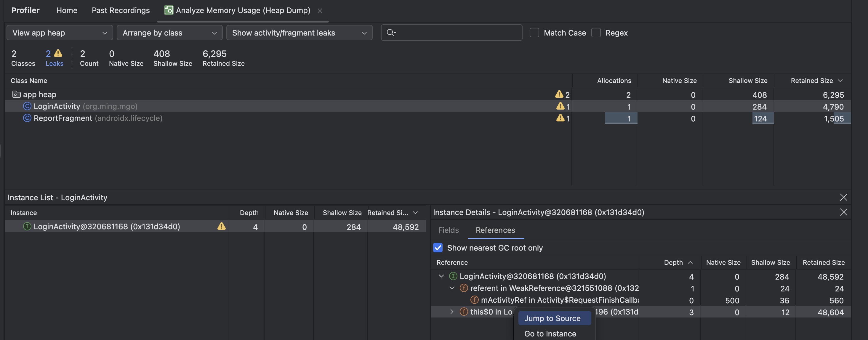Click the app heap folder icon
This screenshot has height=340, width=868.
(x=16, y=94)
